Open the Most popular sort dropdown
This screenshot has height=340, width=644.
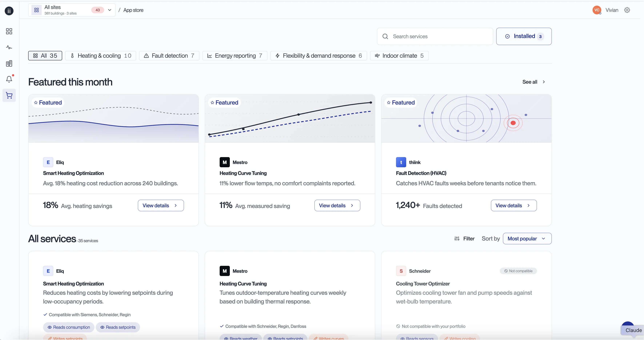(527, 239)
